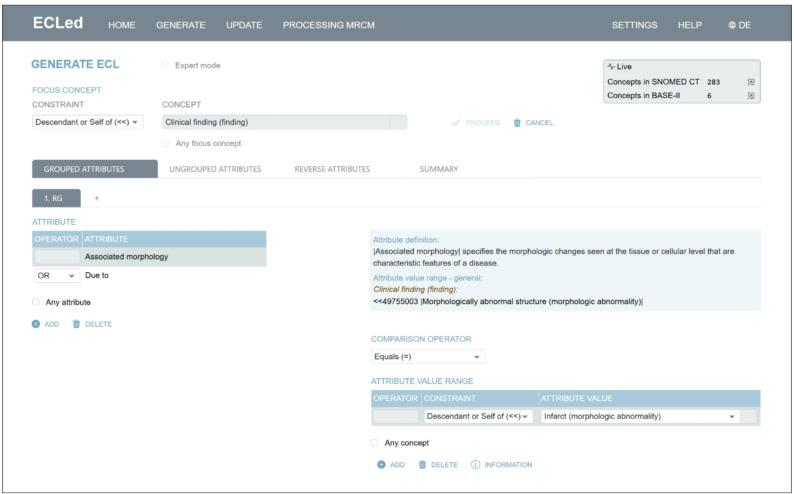Open BASE-II concepts list icon
Image resolution: width=794 pixels, height=494 pixels.
751,96
